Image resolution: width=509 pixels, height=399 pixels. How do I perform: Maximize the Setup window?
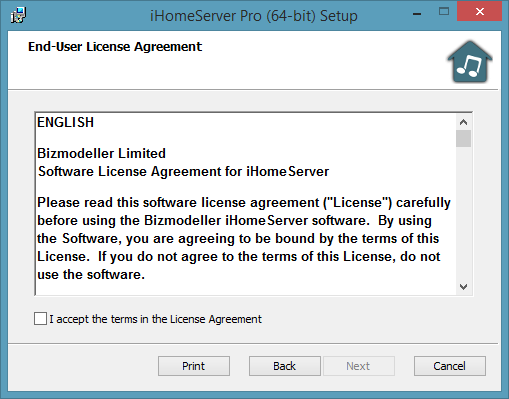click(x=444, y=12)
